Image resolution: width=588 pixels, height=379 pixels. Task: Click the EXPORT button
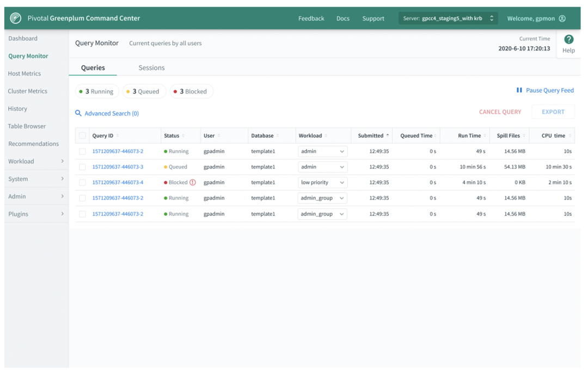click(553, 111)
